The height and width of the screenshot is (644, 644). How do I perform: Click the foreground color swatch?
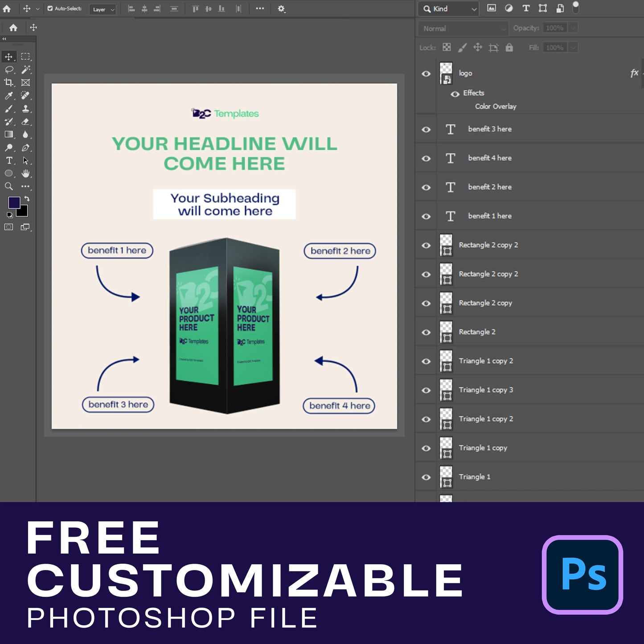14,203
